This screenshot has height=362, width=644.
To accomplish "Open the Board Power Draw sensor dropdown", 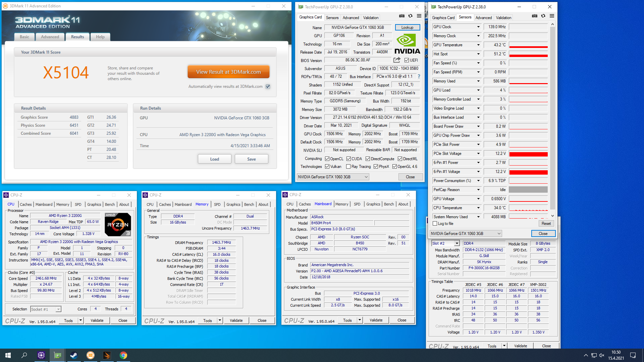I will coord(478,126).
